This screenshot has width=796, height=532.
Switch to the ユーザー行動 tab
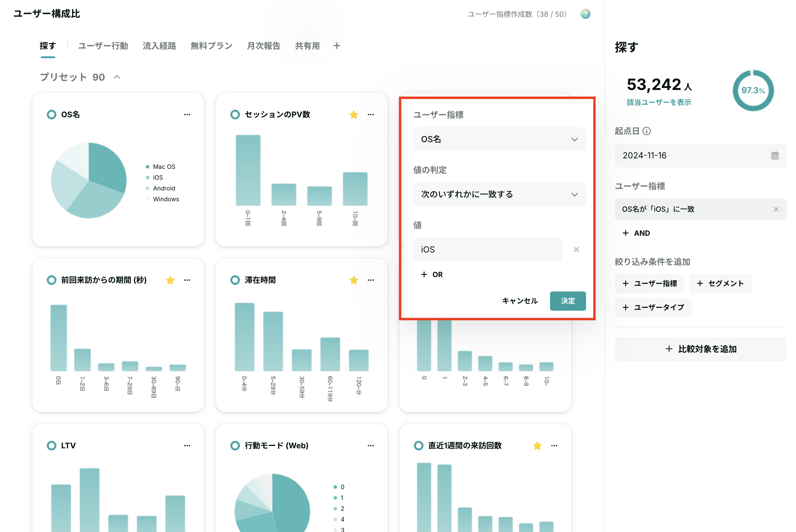(x=103, y=46)
